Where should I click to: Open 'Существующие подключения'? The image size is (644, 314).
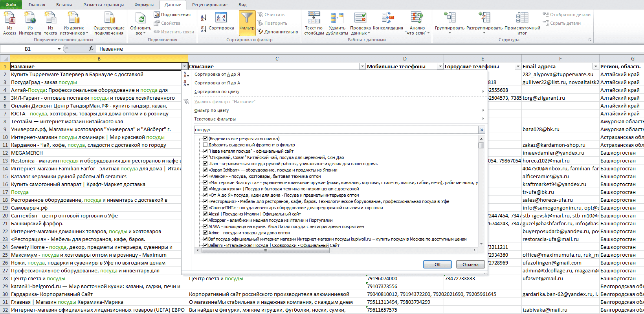109,24
